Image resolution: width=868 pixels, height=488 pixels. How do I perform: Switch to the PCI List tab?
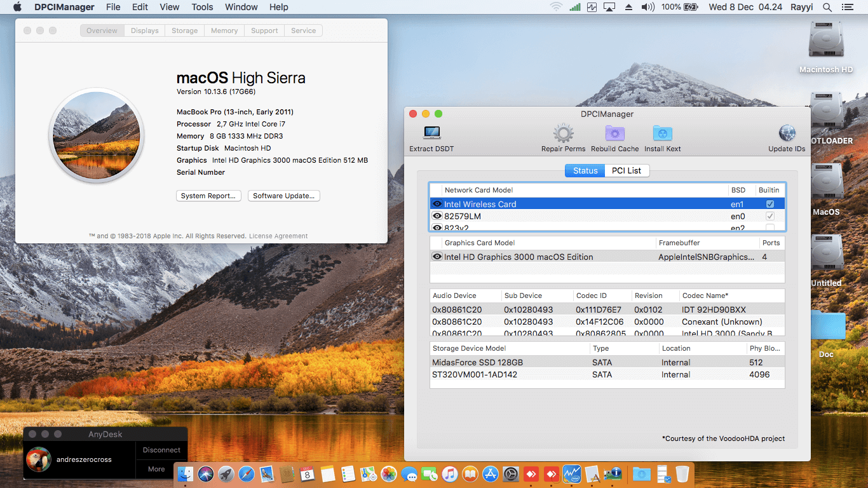(627, 170)
